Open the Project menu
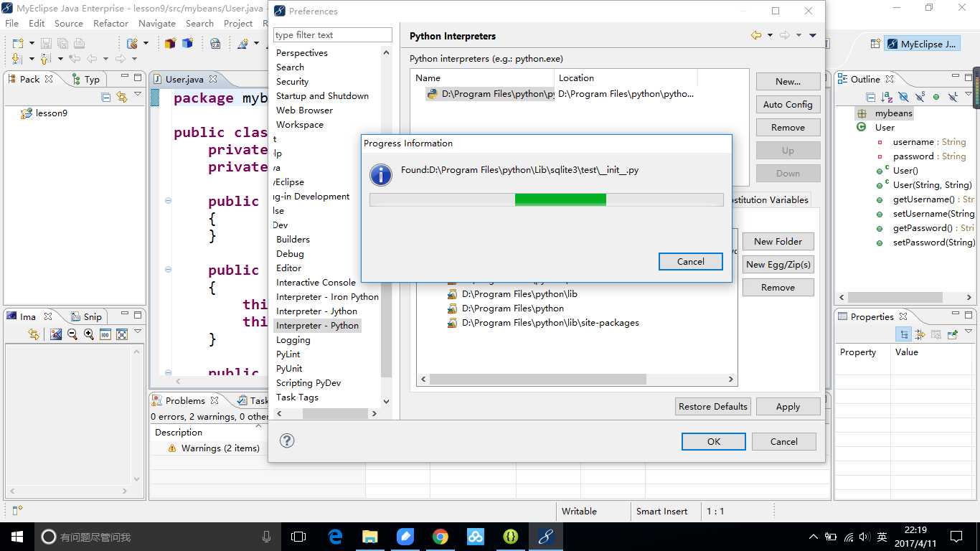 click(238, 23)
